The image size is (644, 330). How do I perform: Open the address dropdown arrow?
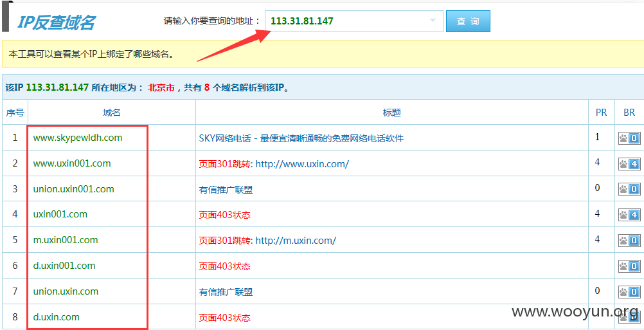click(x=433, y=21)
